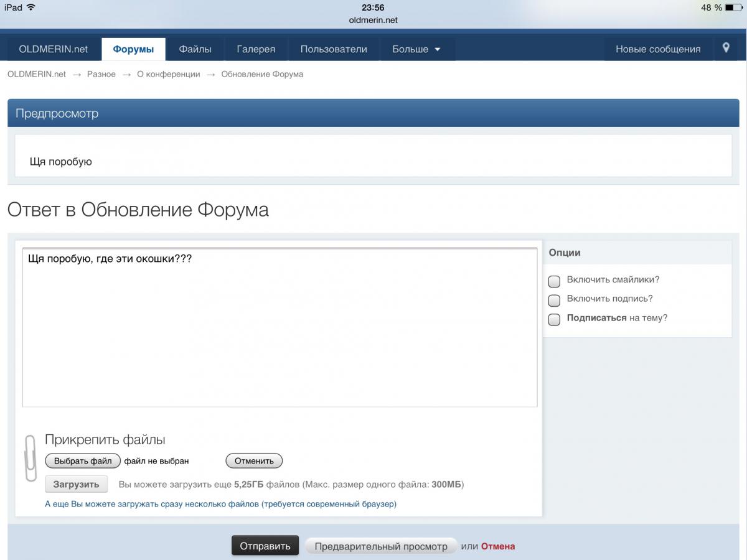Open О конференции breadcrumb link
Screen dimensions: 747x560
[169, 74]
